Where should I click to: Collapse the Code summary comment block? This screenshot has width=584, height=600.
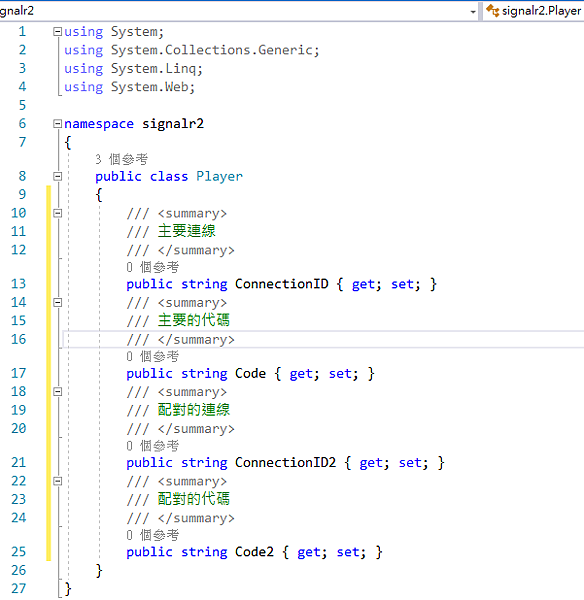(57, 303)
